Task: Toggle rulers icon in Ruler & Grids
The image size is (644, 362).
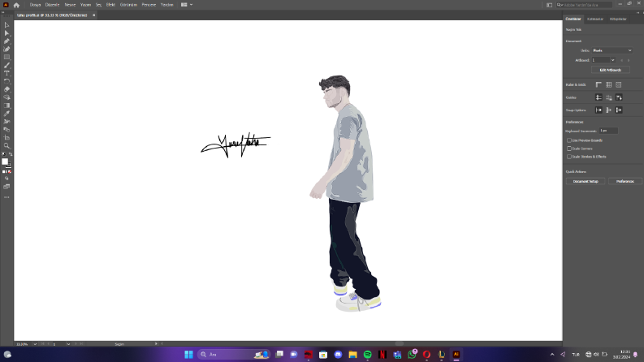Action: 599,84
